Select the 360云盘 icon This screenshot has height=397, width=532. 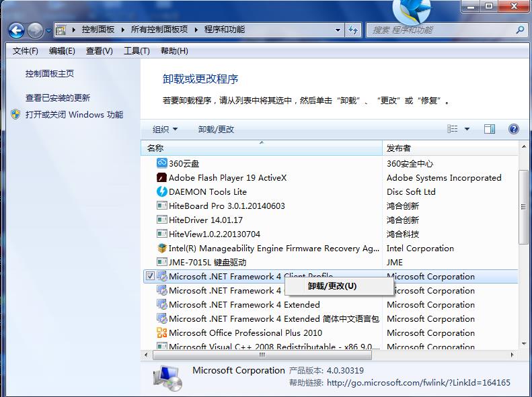[162, 163]
